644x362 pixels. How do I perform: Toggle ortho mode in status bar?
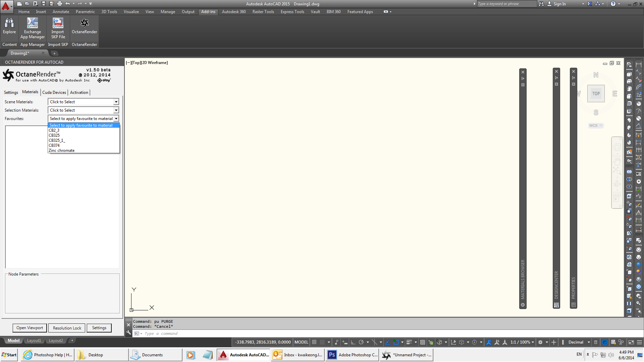point(353,342)
